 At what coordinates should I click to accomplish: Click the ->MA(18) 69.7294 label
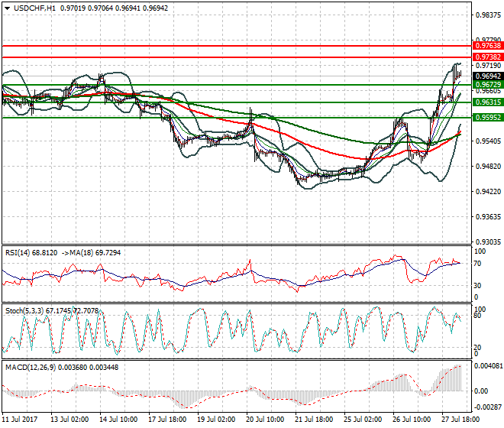click(90, 253)
